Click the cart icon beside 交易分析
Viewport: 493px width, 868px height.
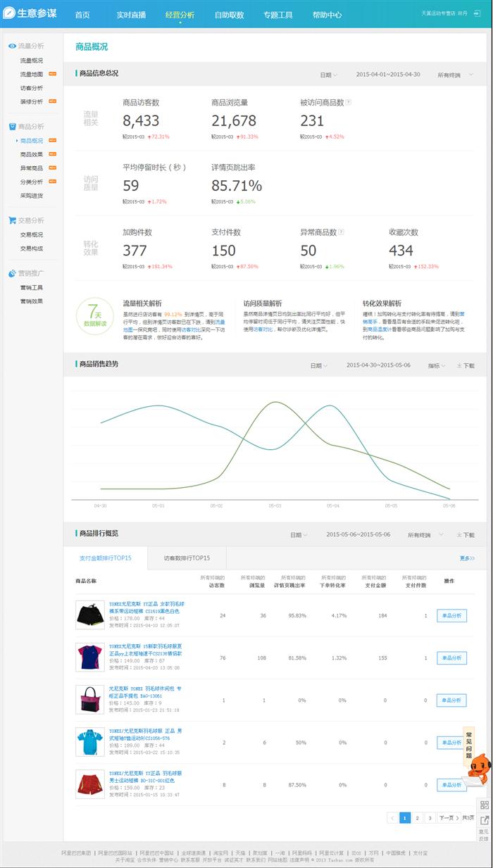coord(12,220)
